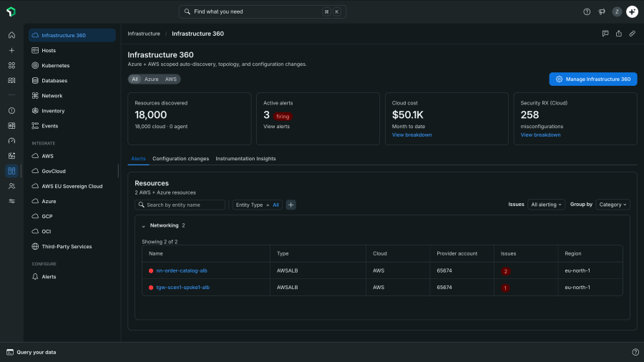Image resolution: width=644 pixels, height=362 pixels.
Task: Click Infrastructure breadcrumb link
Action: click(x=144, y=34)
